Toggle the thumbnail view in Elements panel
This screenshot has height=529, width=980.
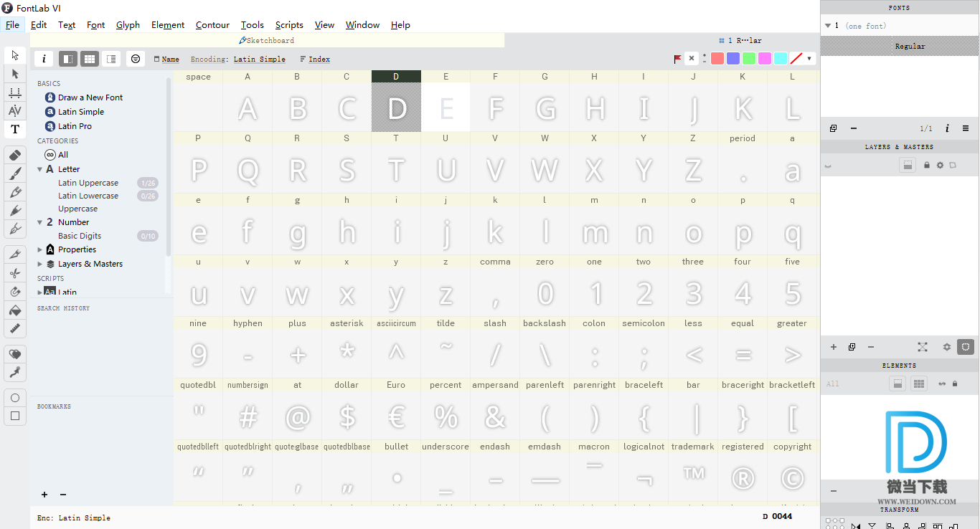point(897,384)
